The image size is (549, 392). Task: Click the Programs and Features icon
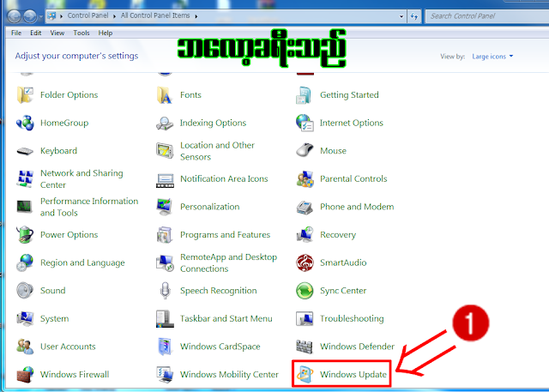tap(165, 235)
